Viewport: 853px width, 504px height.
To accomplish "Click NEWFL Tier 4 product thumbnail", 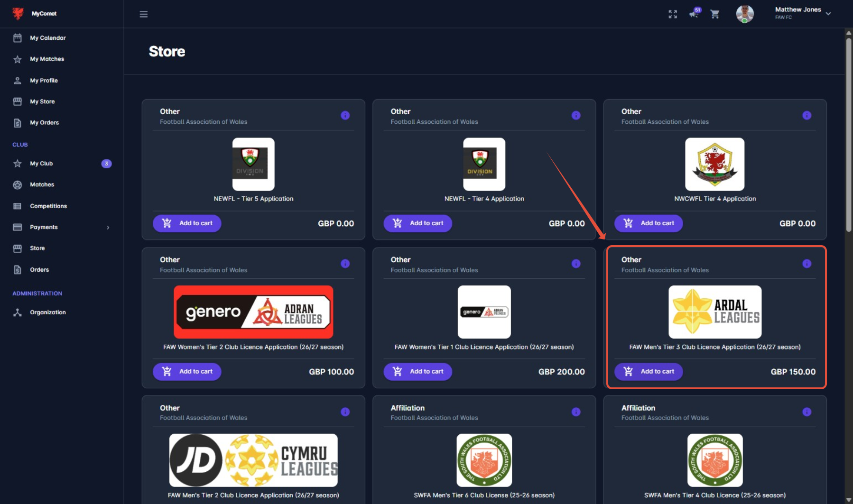I will tap(484, 164).
